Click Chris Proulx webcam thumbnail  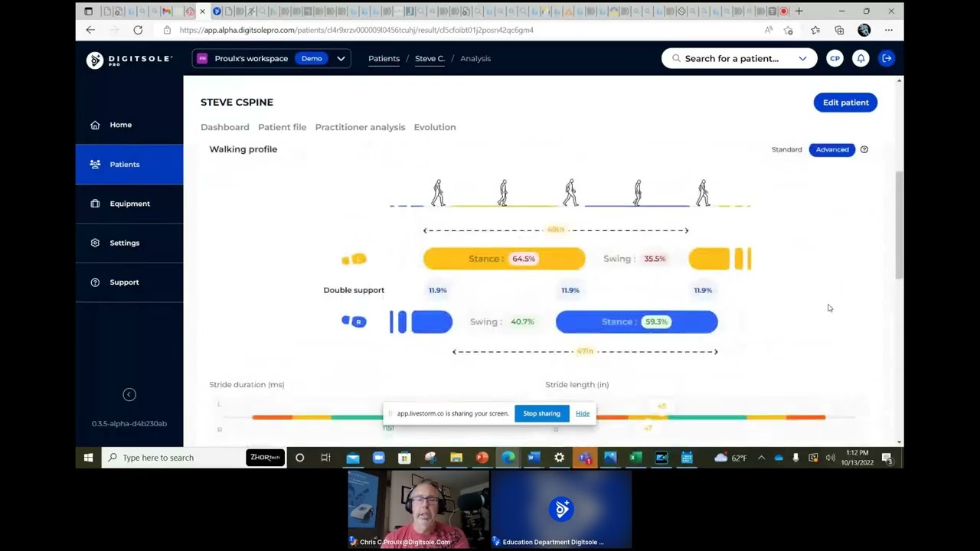(419, 509)
